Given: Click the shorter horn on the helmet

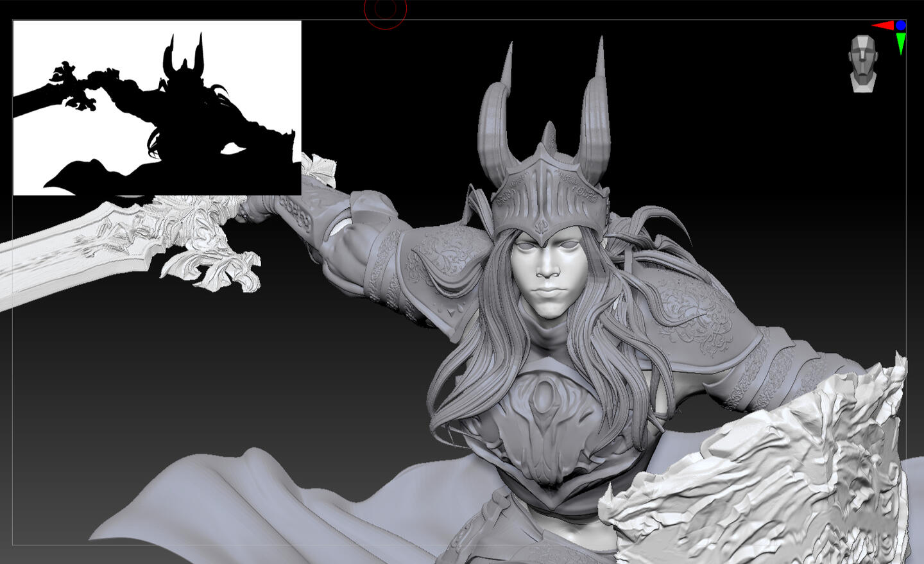Looking at the screenshot, I should (x=493, y=122).
